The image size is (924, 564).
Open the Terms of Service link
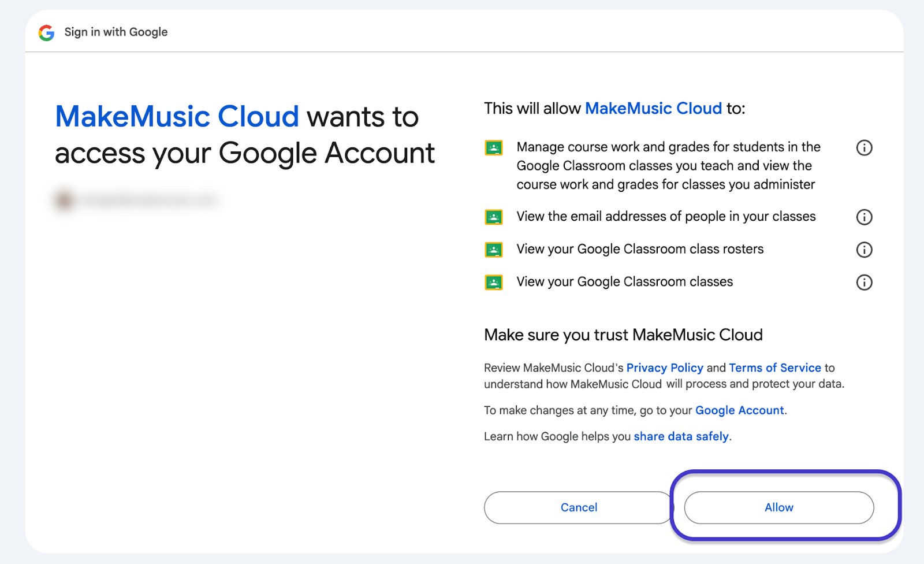(x=774, y=368)
